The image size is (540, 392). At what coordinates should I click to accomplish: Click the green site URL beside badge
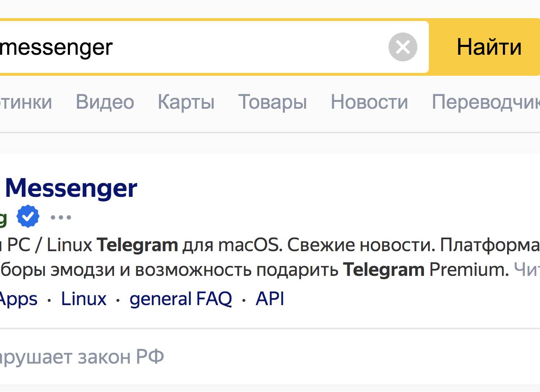pos(3,217)
